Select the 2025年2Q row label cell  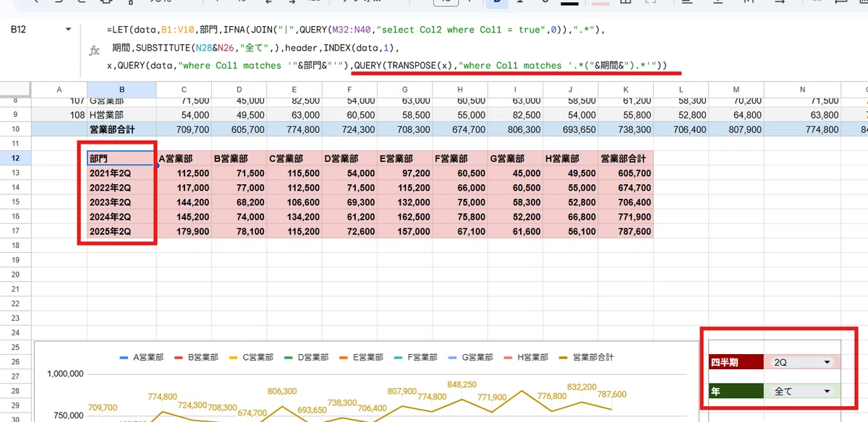[x=122, y=231]
